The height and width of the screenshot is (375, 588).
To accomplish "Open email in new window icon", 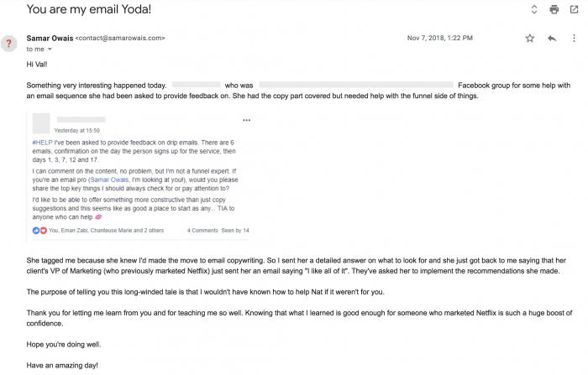I will pos(574,9).
